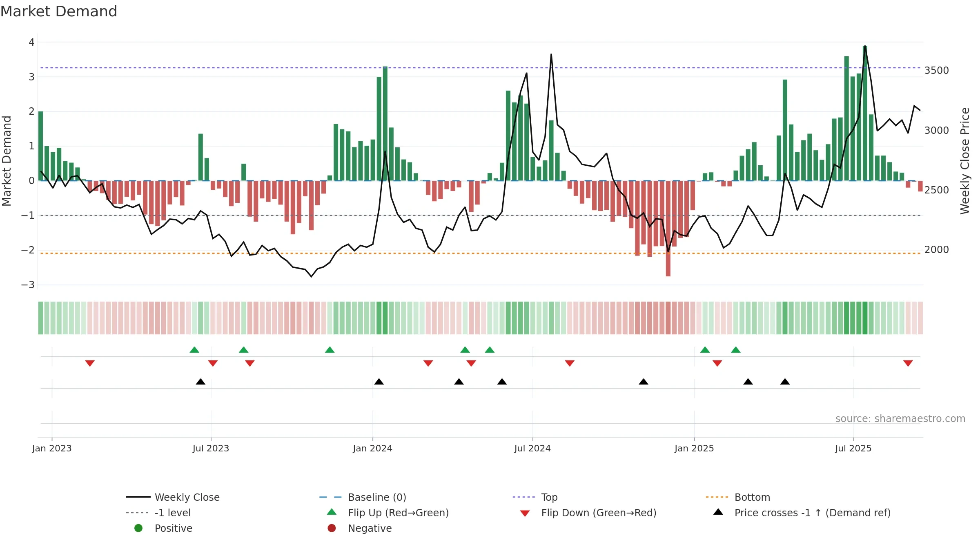Click the deepest red demand bar below −2.5

[x=668, y=229]
